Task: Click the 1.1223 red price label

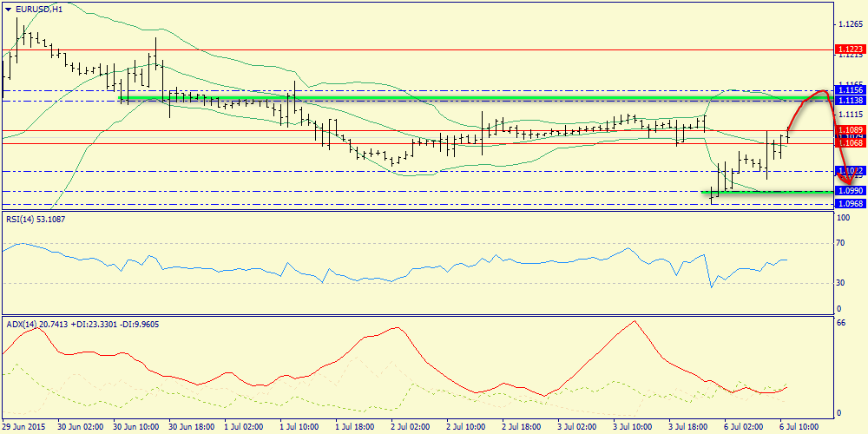Action: click(x=848, y=49)
